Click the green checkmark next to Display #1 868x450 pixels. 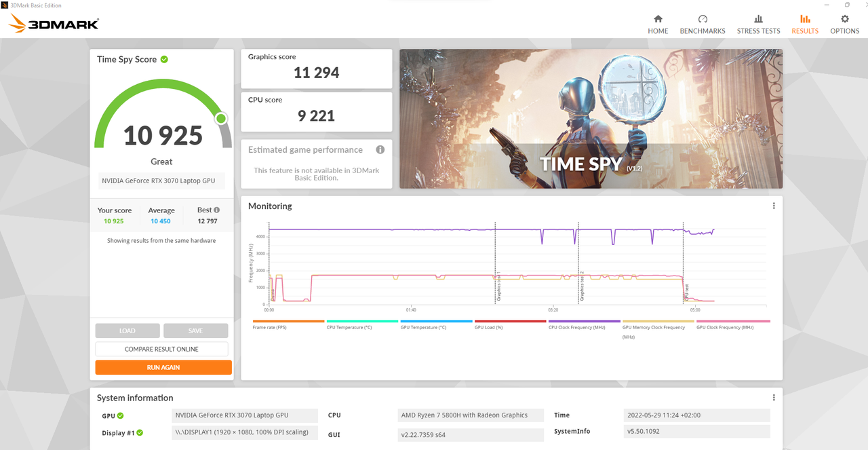click(140, 432)
